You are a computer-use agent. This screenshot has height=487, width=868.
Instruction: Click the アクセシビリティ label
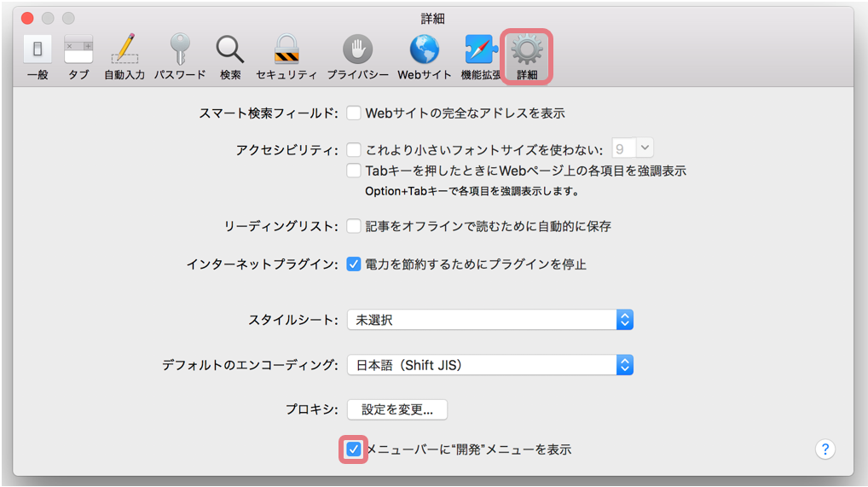[286, 150]
